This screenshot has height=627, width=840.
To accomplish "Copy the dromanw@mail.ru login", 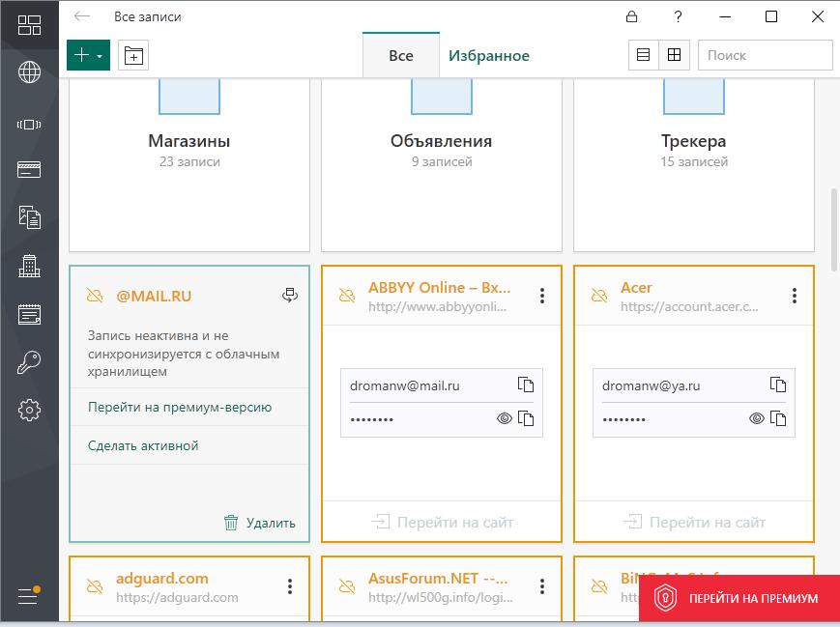I will [x=526, y=385].
